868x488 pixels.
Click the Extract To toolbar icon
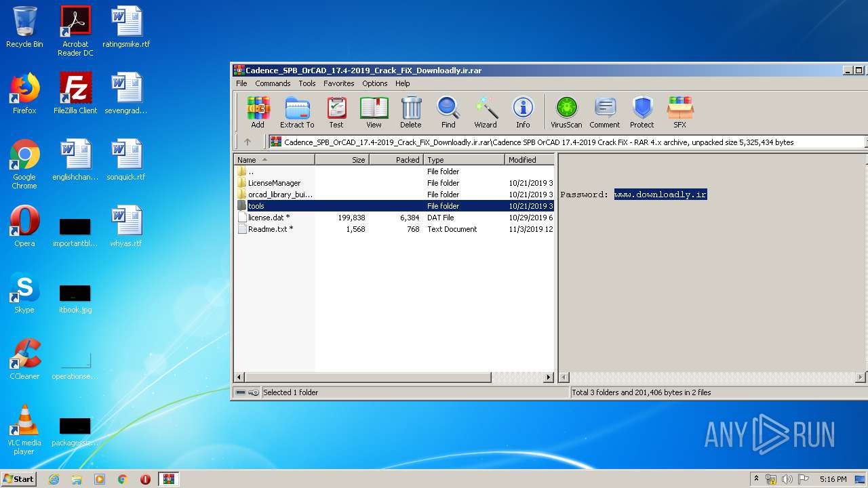[297, 112]
